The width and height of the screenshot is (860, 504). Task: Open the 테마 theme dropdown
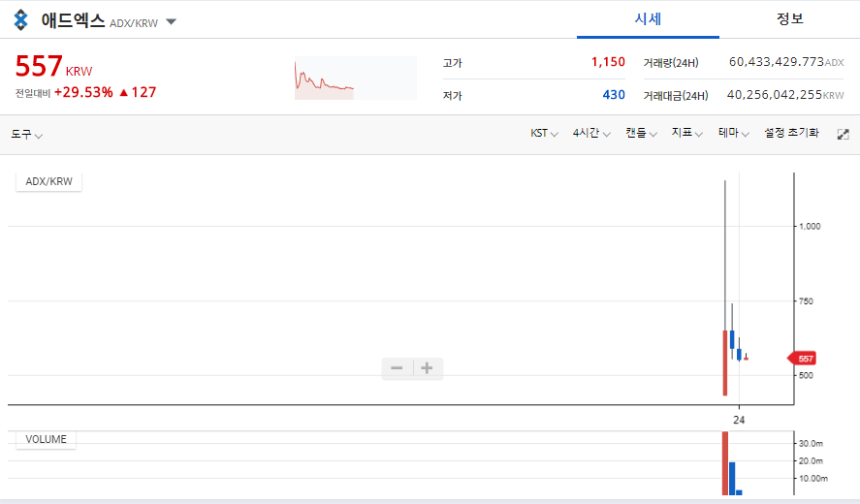click(733, 134)
